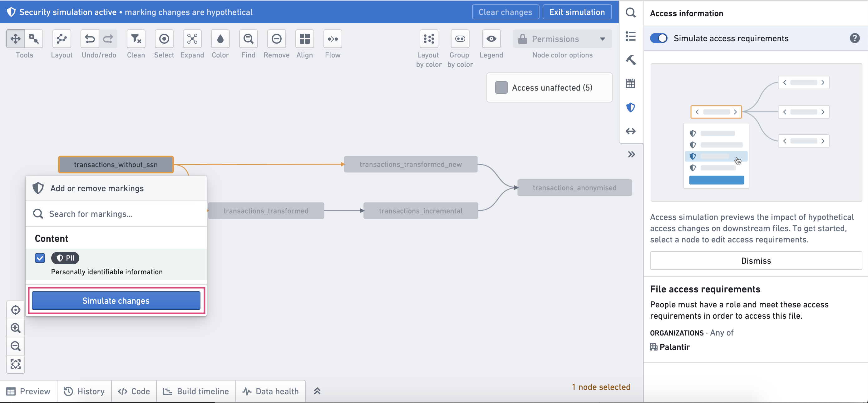Screen dimensions: 868x403
Task: Select the drag-select pointer tool
Action: 34,39
